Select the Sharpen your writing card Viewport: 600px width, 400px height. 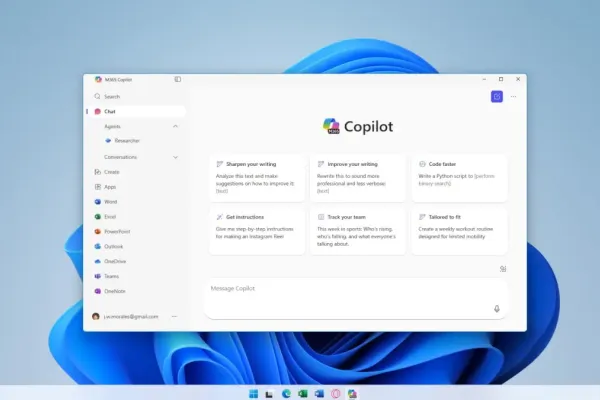pyautogui.click(x=257, y=178)
